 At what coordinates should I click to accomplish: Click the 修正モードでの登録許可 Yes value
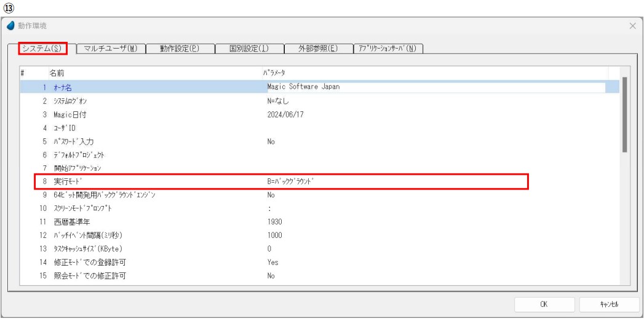[x=272, y=262]
